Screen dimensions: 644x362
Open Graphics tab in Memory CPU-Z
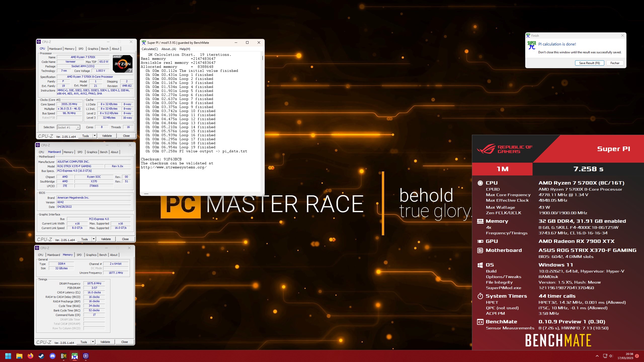click(91, 255)
